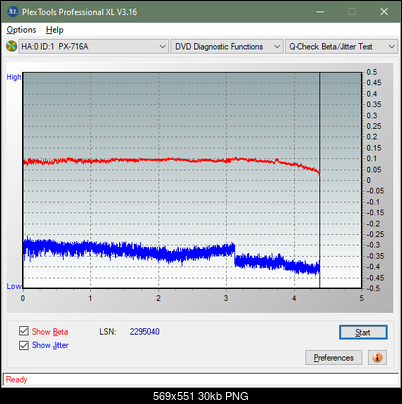Image resolution: width=402 pixels, height=404 pixels.
Task: Open the Q-Check Beta/Jitter Test dropdown
Action: [x=341, y=47]
